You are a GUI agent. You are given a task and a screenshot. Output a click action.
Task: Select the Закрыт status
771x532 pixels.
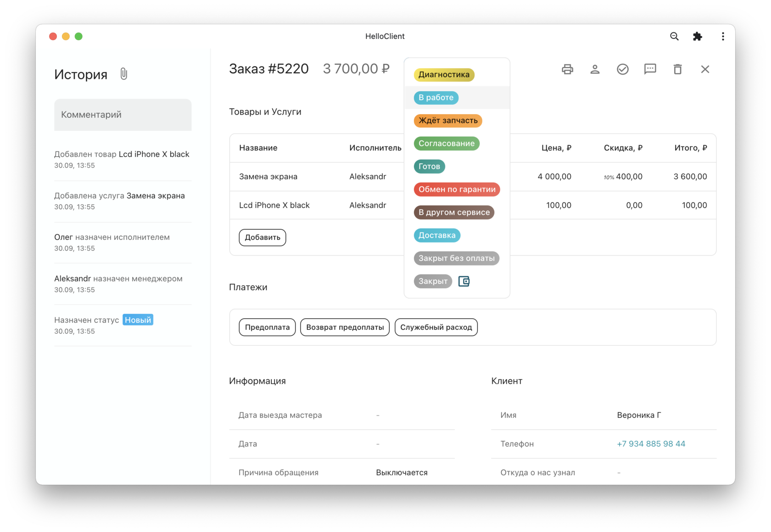point(433,281)
